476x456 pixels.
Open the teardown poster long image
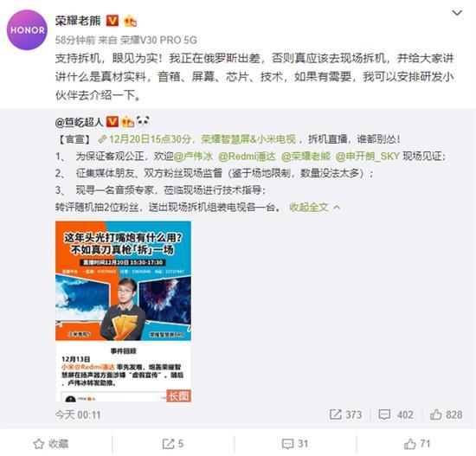click(x=123, y=311)
